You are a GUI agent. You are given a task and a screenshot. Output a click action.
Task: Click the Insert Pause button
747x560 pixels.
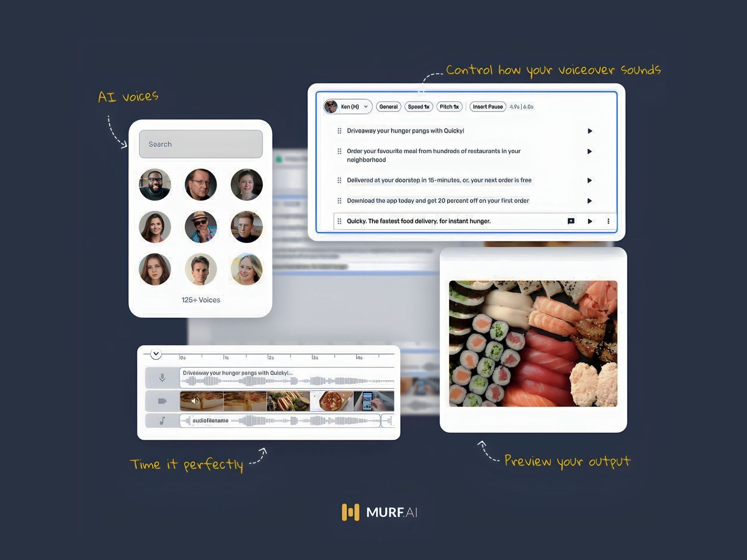point(487,106)
